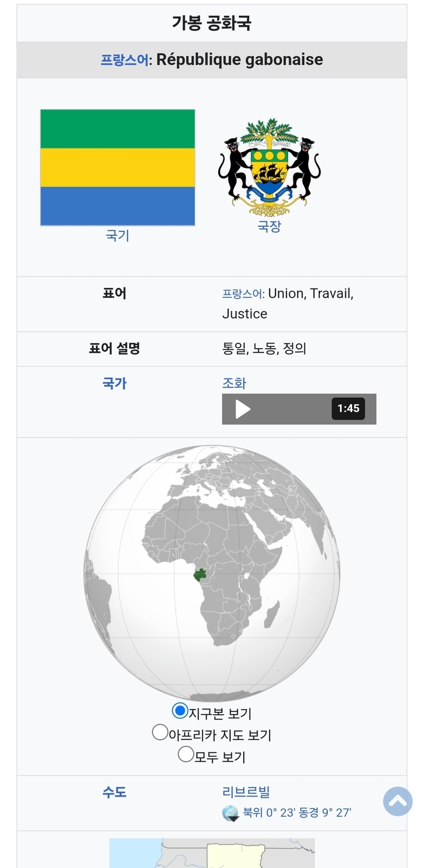423x868 pixels.
Task: Open the 조화 anthem title link
Action: pyautogui.click(x=234, y=383)
